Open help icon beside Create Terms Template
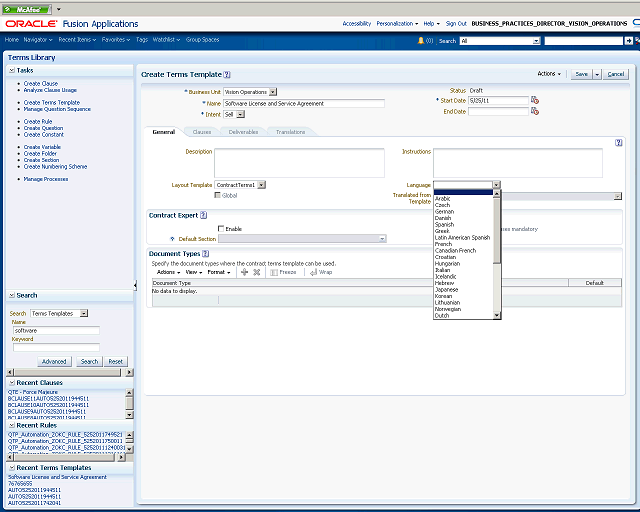The height and width of the screenshot is (512, 640). tap(227, 75)
